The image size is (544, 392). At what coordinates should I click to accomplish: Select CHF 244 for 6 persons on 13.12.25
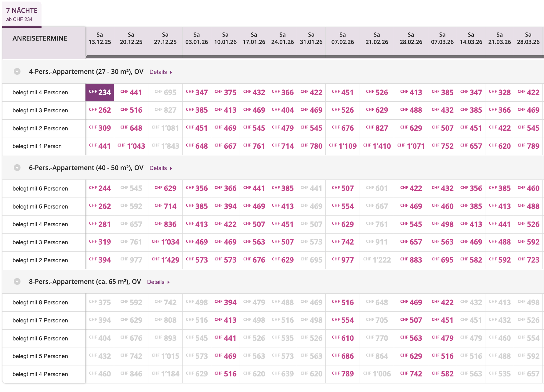pyautogui.click(x=100, y=188)
